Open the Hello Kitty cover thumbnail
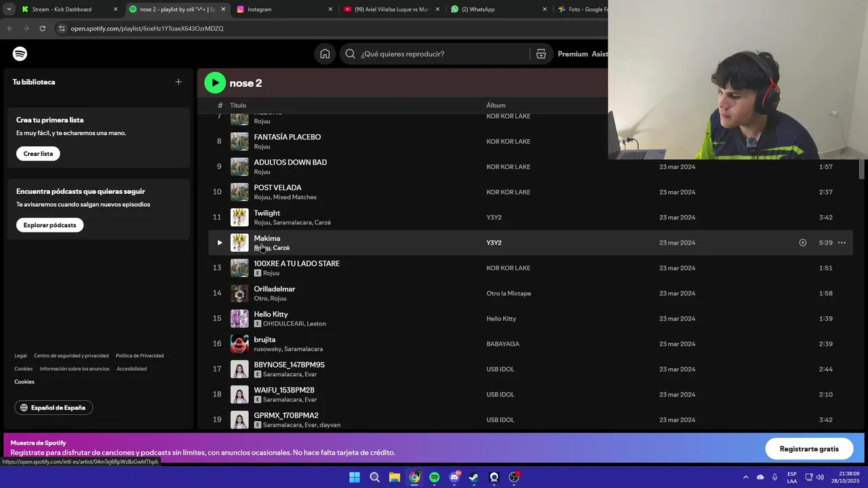The image size is (868, 488). 239,319
